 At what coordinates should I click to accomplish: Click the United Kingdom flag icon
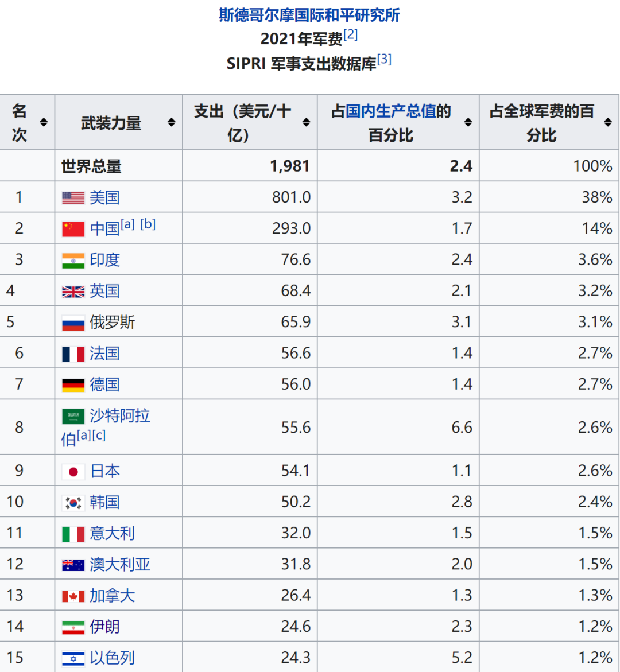click(x=73, y=292)
